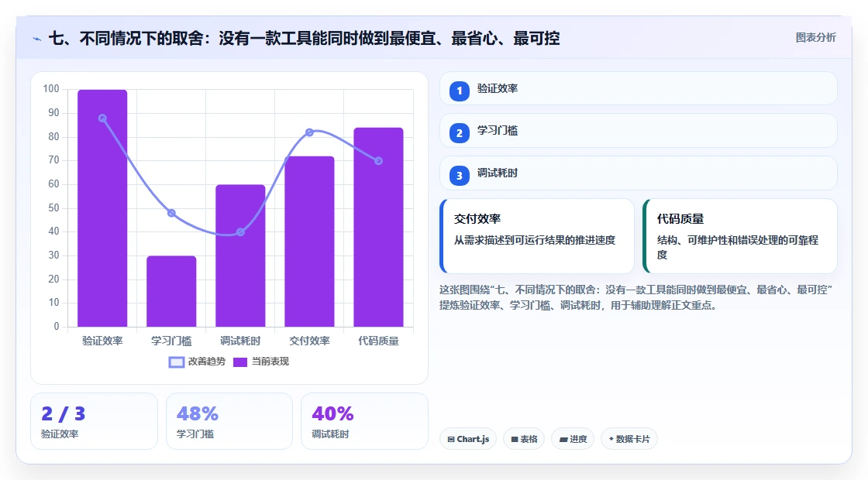The width and height of the screenshot is (868, 480).
Task: Click the numbered badge 2 for 学习门槛
Action: click(x=459, y=133)
